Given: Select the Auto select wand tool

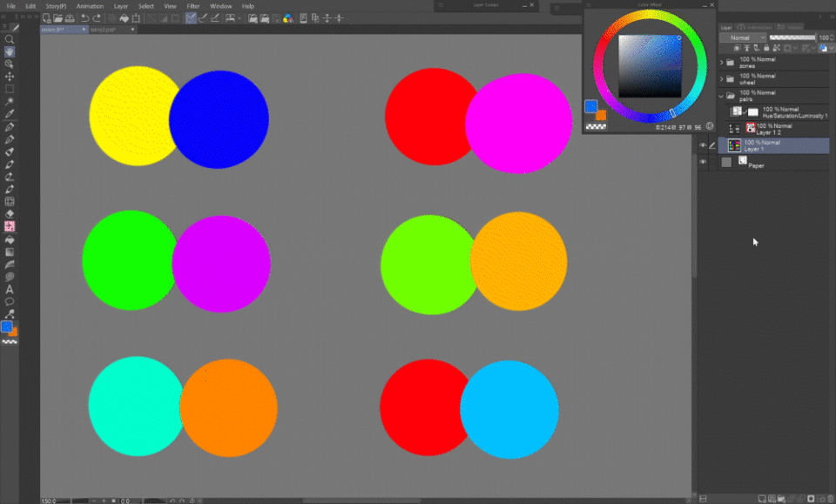Looking at the screenshot, I should (x=10, y=102).
